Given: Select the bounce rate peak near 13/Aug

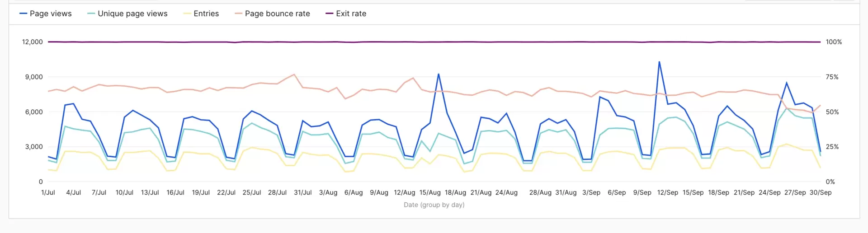Looking at the screenshot, I should coord(413,78).
